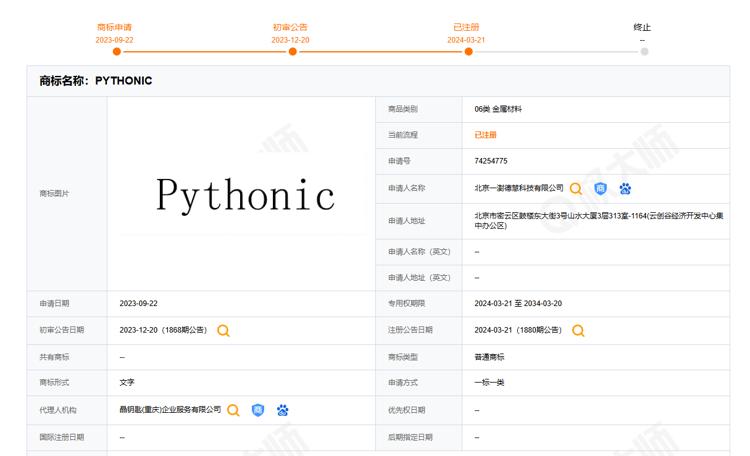This screenshot has width=750, height=456.
Task: Click the 2023-12-20 (1868期公告) text
Action: point(163,330)
